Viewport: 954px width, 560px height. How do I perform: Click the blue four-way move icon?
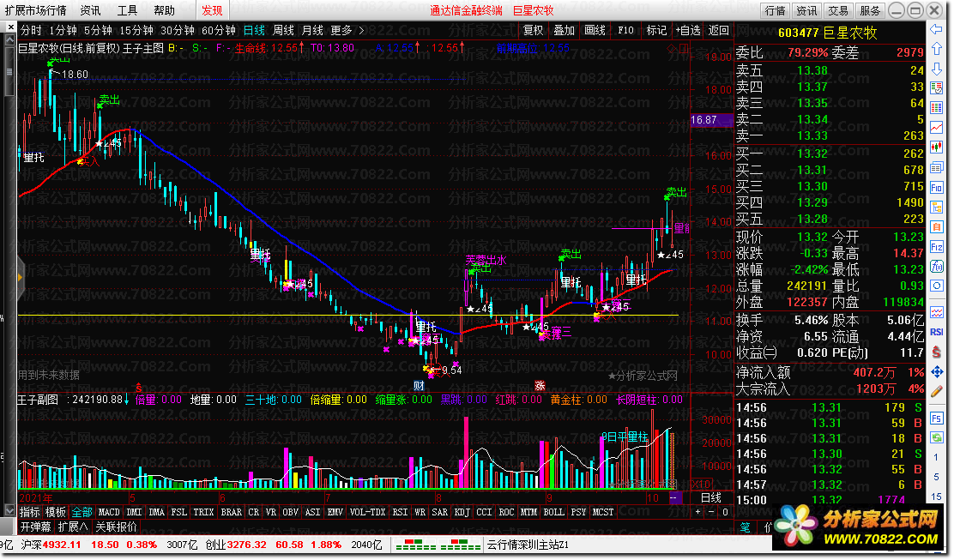(x=936, y=371)
